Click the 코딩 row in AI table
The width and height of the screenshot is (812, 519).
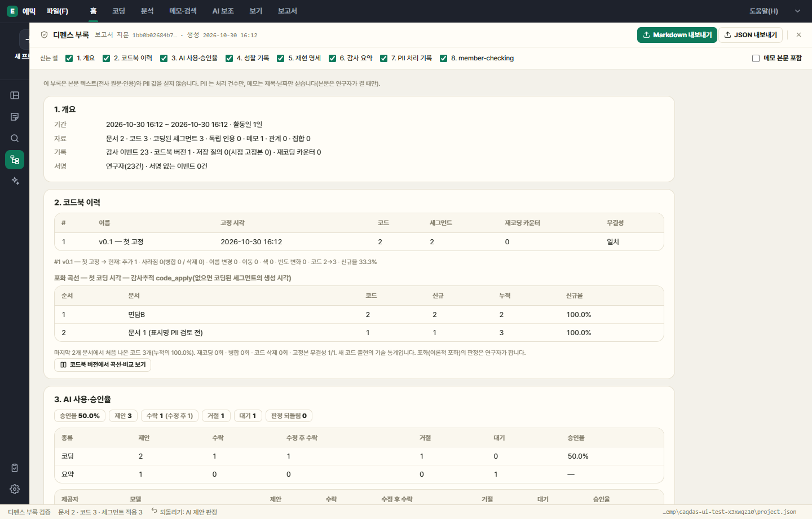click(x=359, y=456)
